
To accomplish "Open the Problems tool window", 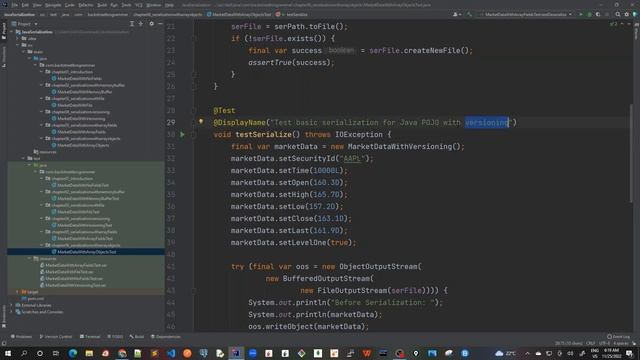I will 21,337.
